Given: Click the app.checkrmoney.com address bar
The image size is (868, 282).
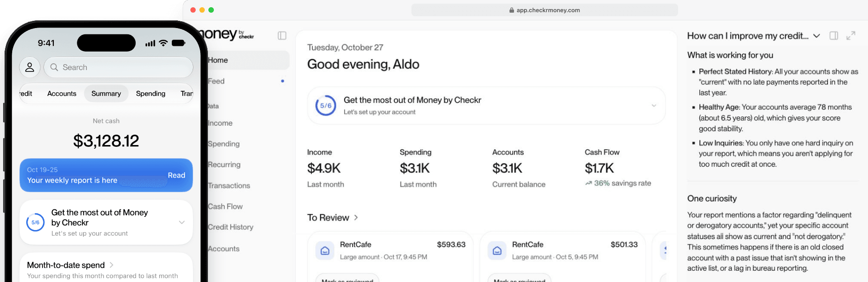Looking at the screenshot, I should coord(544,10).
